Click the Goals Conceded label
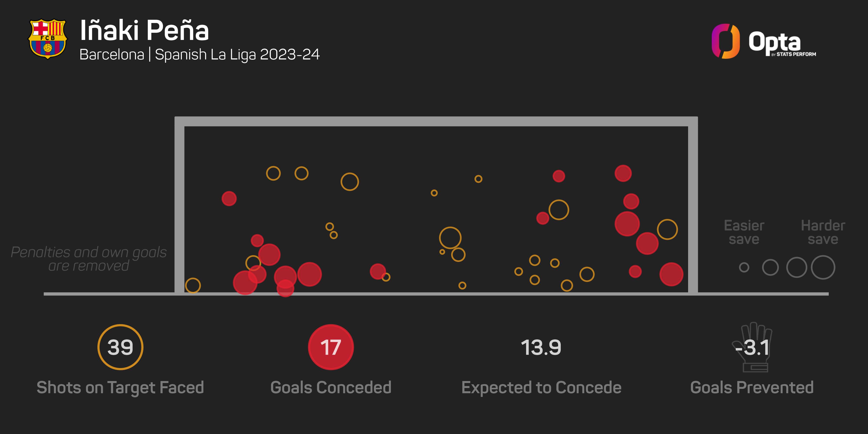The height and width of the screenshot is (434, 868). (x=331, y=388)
